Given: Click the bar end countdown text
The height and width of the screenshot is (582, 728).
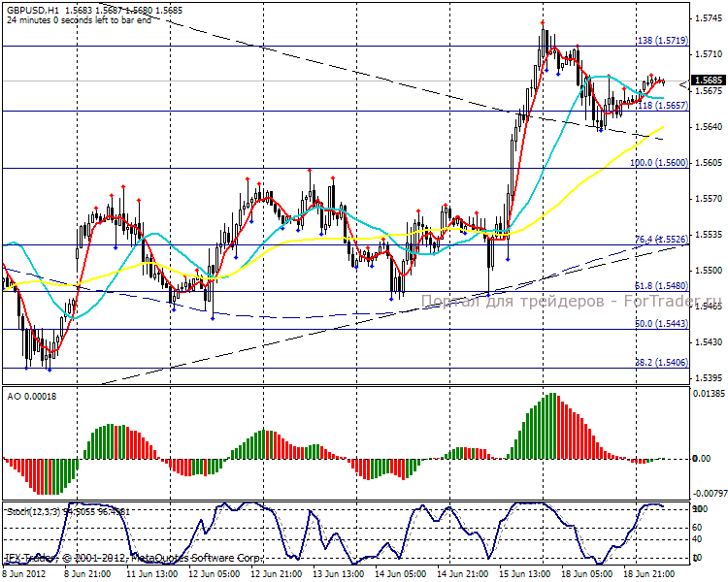Looking at the screenshot, I should (x=78, y=20).
